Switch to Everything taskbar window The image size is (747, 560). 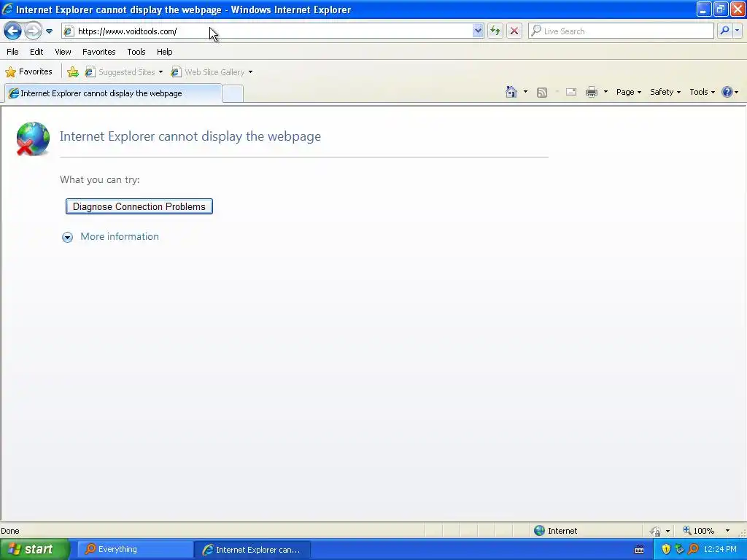(135, 549)
